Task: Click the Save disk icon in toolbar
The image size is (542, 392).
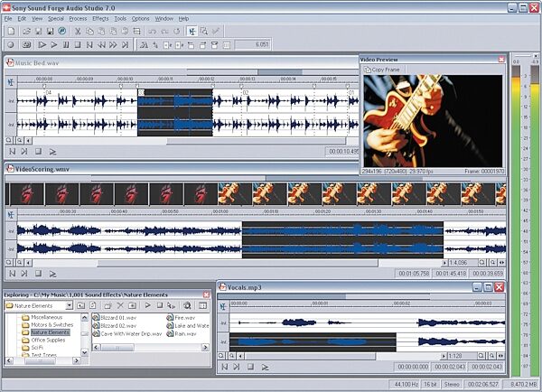Action: point(38,32)
